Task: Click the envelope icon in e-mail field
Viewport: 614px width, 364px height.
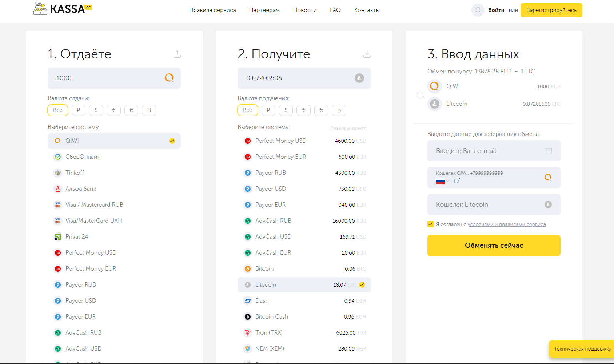Action: 548,151
